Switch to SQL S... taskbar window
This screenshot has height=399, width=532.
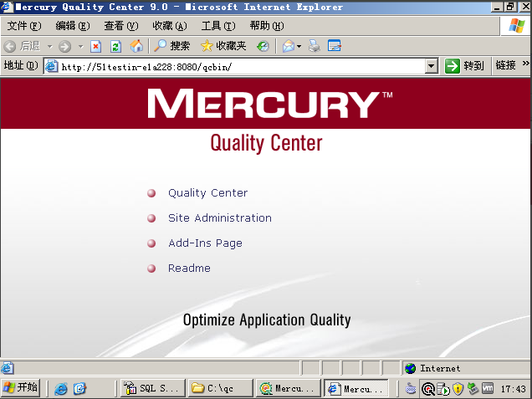coord(153,388)
